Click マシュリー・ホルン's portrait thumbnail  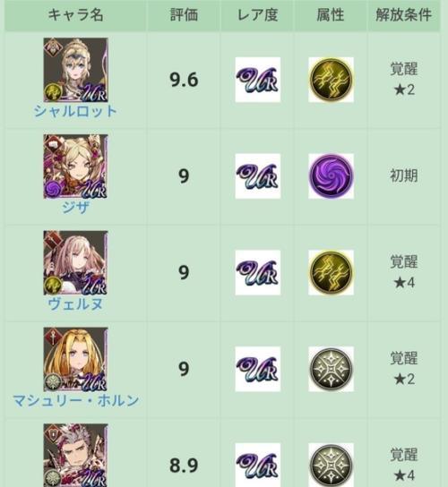pos(75,359)
